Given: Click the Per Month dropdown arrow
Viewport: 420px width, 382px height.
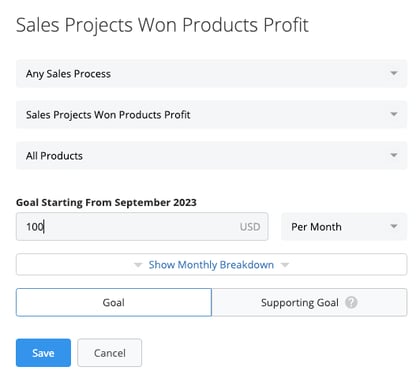Looking at the screenshot, I should [394, 227].
